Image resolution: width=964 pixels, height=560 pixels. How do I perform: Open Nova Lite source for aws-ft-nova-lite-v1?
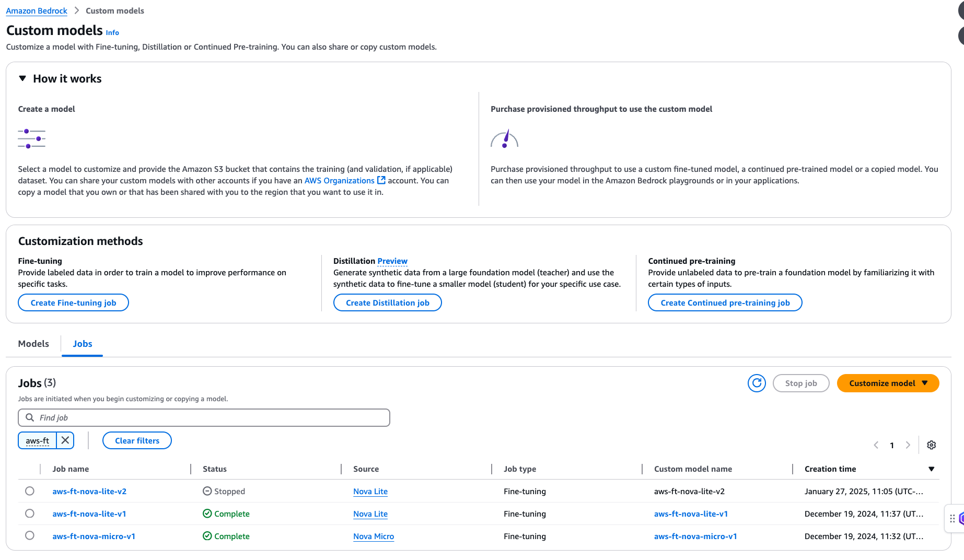tap(370, 514)
